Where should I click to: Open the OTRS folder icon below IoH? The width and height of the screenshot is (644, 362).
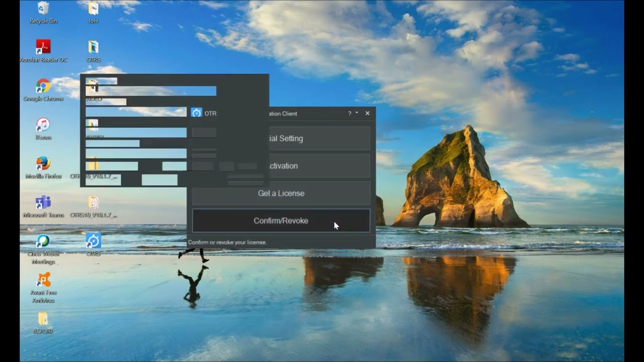pos(93,51)
